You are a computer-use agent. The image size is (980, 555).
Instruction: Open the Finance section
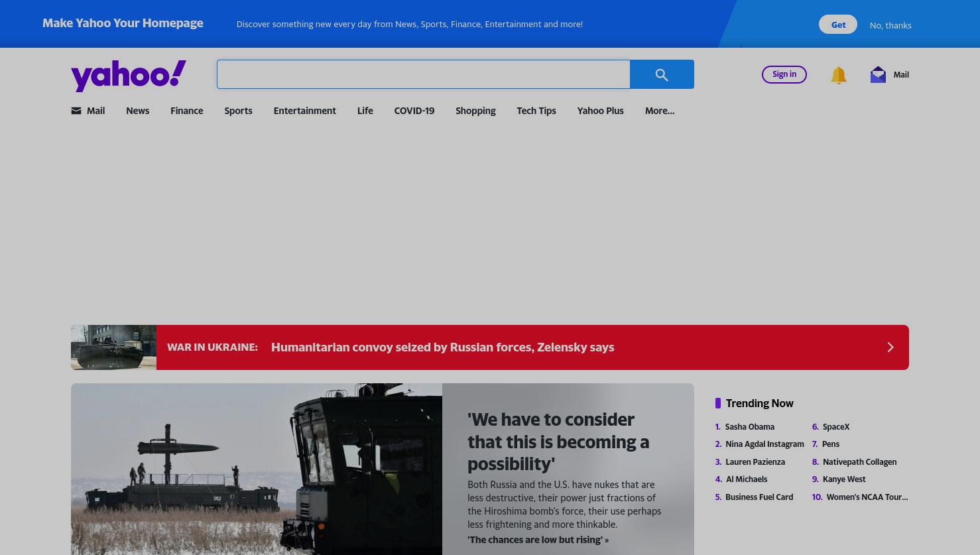click(186, 111)
